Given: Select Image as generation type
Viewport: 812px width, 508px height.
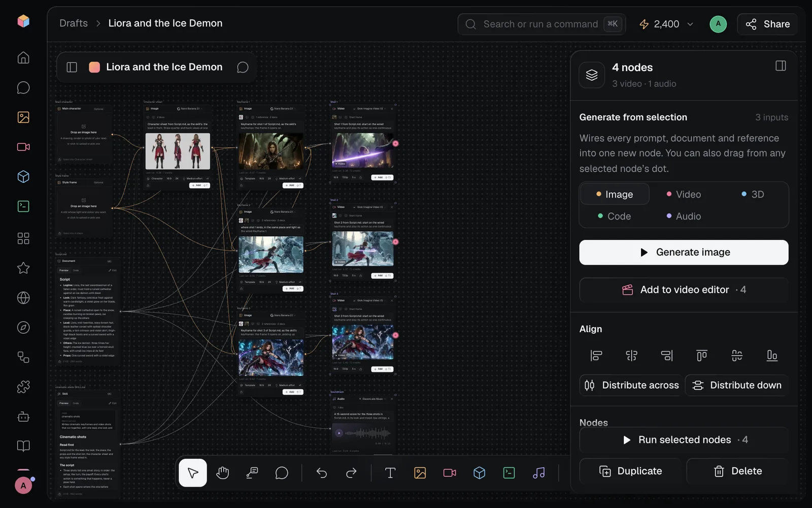Looking at the screenshot, I should coord(615,194).
